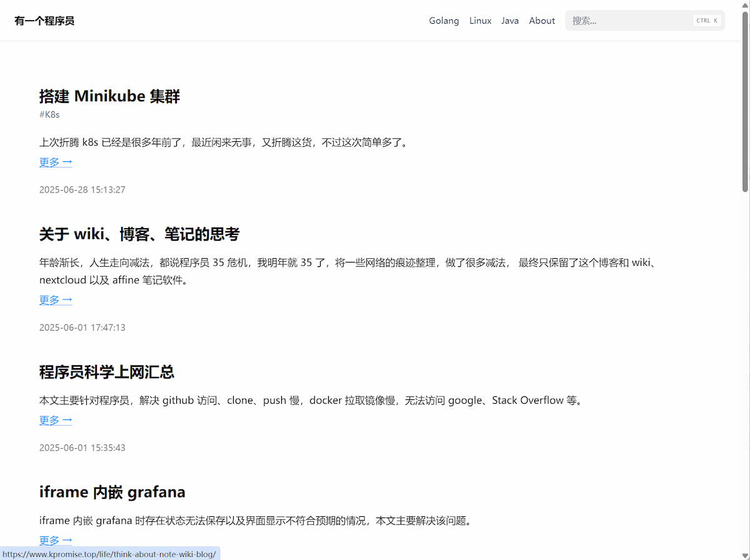
Task: Open the About page
Action: point(542,21)
